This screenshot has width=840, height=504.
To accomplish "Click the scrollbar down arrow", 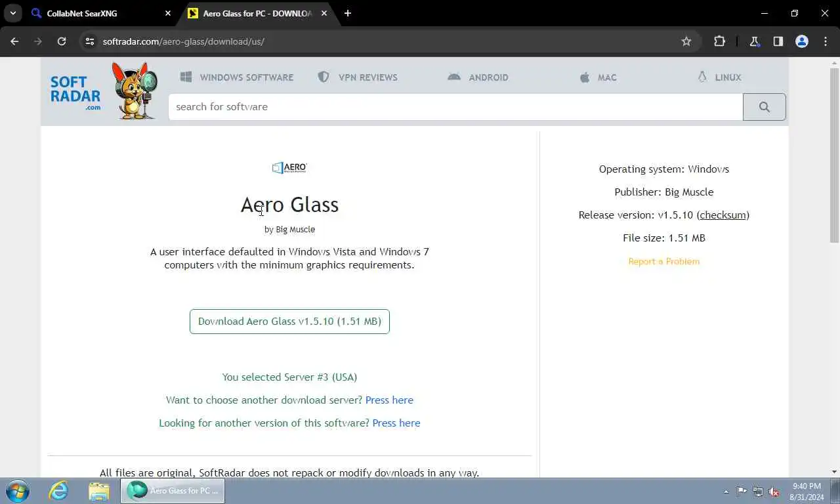I will [835, 472].
